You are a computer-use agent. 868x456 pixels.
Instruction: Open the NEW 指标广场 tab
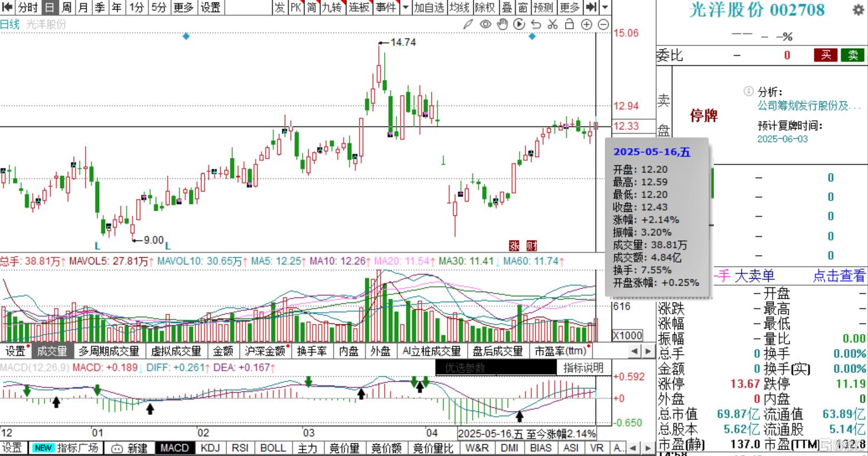click(65, 448)
